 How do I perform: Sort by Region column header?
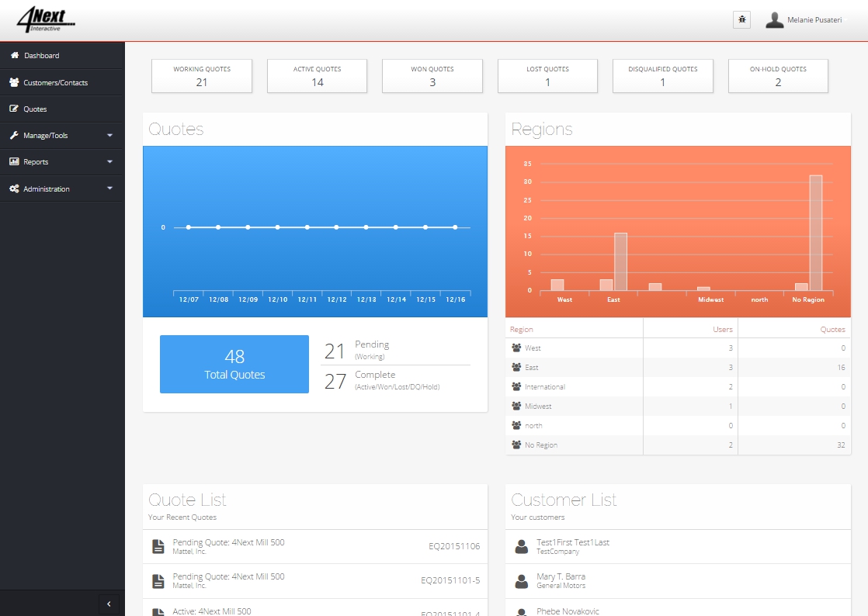(x=522, y=329)
